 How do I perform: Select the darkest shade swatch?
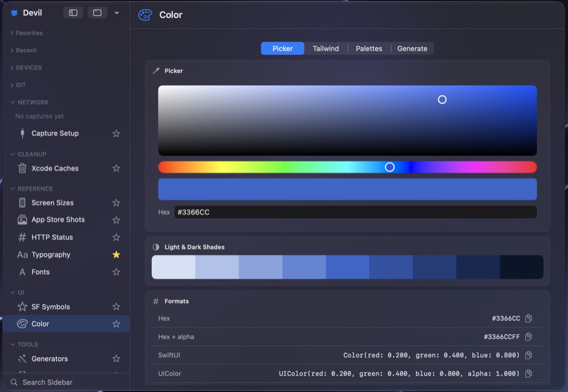click(x=521, y=267)
